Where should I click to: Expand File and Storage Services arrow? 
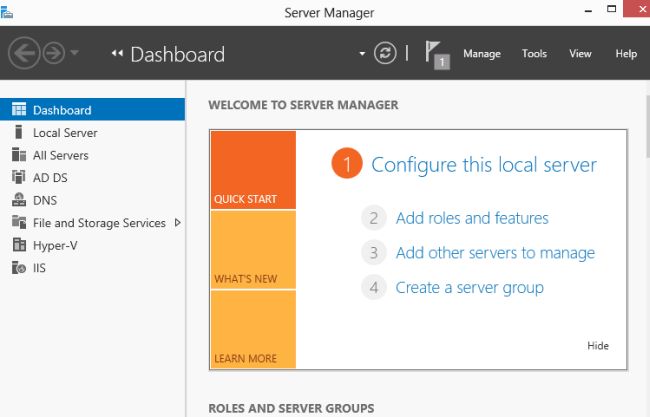coord(178,223)
